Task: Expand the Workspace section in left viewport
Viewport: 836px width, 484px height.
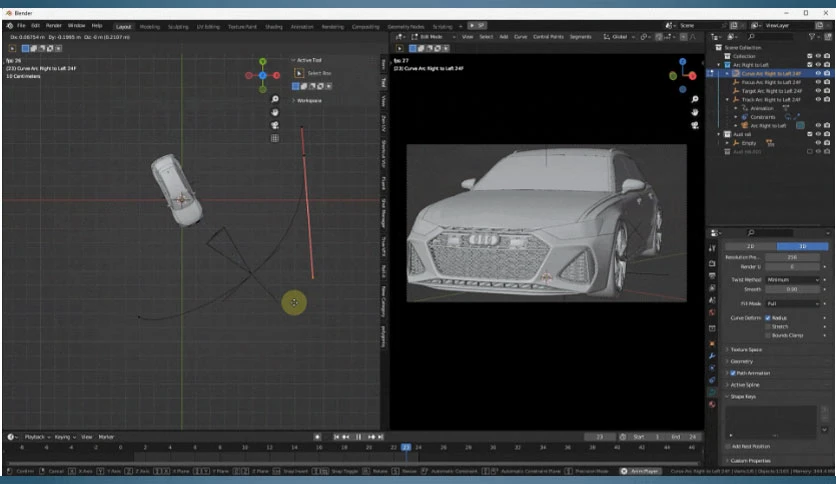Action: click(x=309, y=100)
